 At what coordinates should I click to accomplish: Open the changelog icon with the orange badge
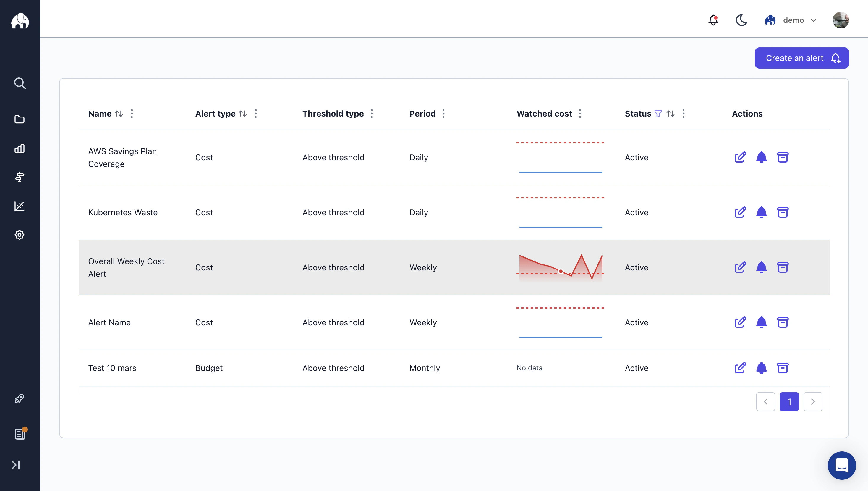pos(20,434)
